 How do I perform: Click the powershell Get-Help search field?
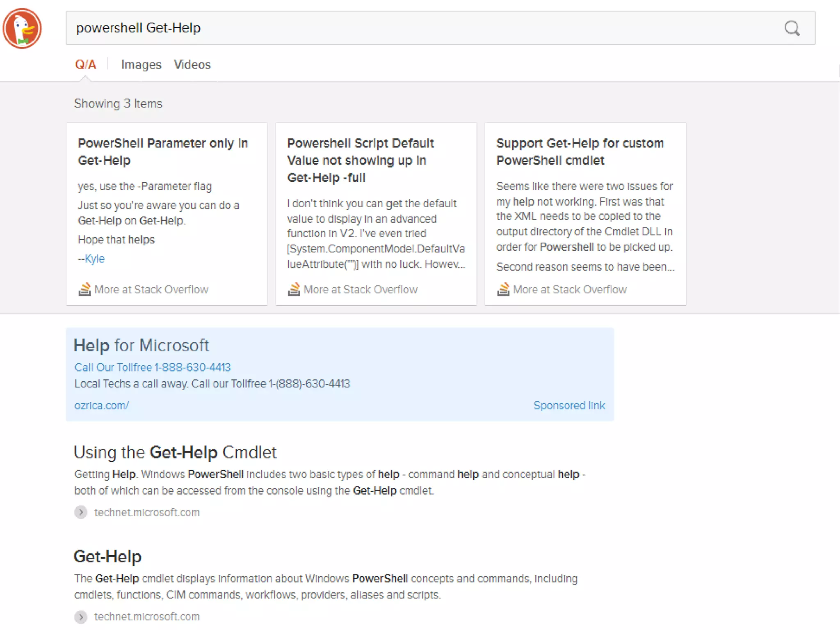[410, 28]
